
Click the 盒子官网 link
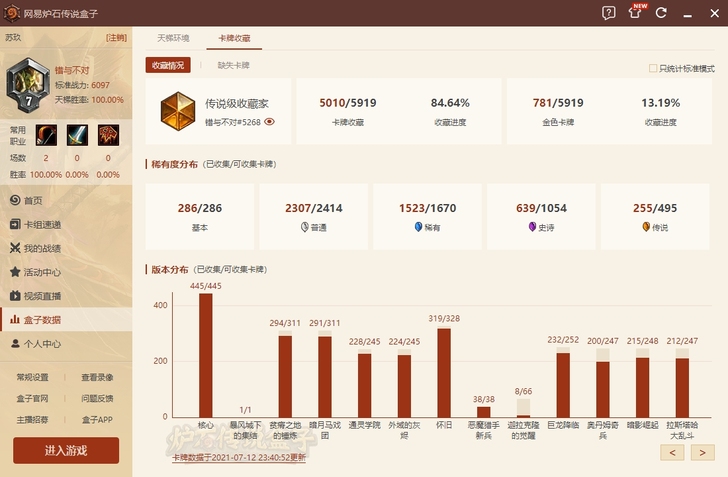(x=32, y=399)
